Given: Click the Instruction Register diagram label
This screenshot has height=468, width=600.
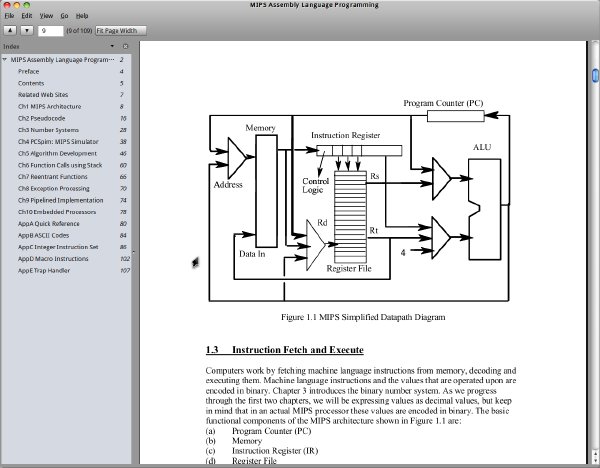Looking at the screenshot, I should click(x=346, y=135).
